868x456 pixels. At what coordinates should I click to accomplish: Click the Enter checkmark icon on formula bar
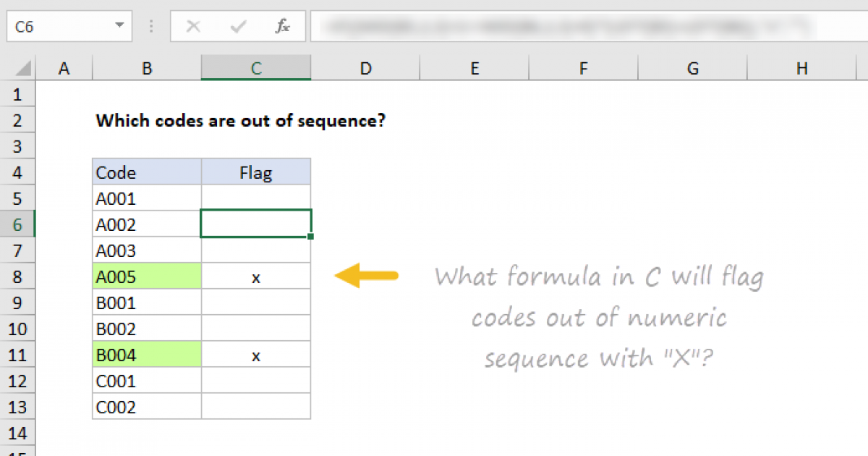237,26
